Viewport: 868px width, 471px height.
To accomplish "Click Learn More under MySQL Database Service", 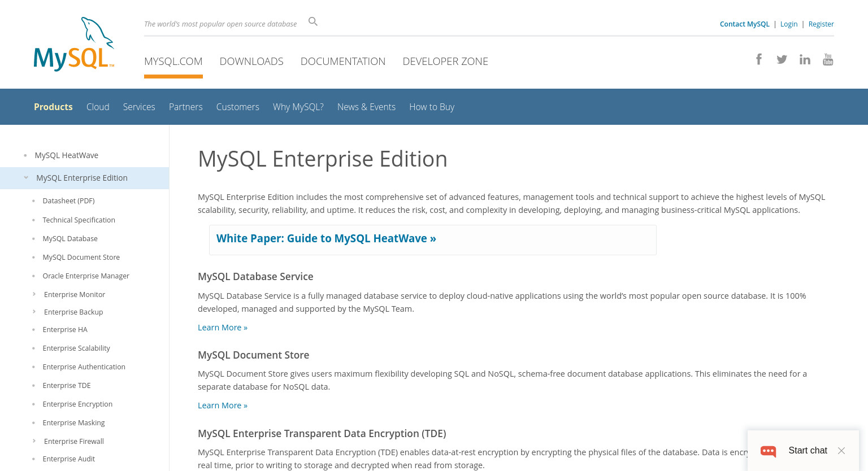I will [x=223, y=328].
